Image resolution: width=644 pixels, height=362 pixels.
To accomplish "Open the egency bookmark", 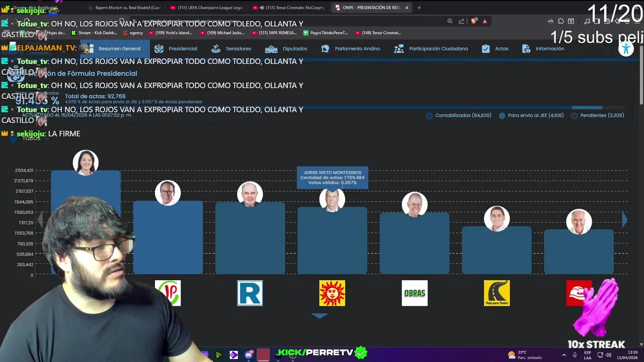I will [133, 33].
